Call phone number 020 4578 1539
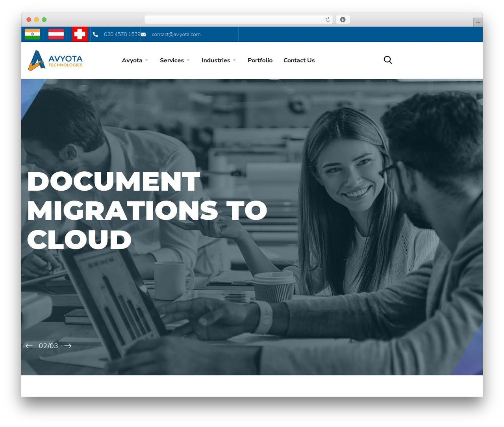 click(122, 34)
